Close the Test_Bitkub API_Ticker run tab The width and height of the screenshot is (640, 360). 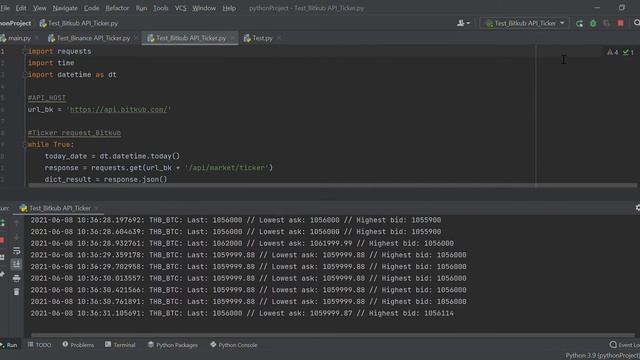96,208
